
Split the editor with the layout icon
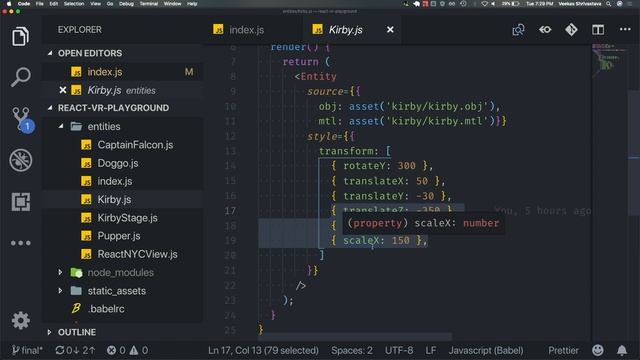point(598,30)
